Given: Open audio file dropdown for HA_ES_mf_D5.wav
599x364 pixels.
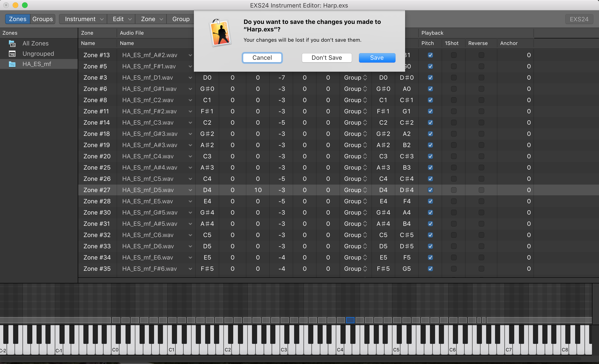Looking at the screenshot, I should 190,190.
